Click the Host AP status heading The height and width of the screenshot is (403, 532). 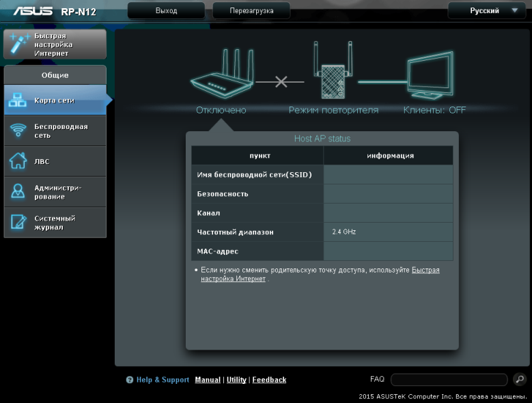[322, 139]
